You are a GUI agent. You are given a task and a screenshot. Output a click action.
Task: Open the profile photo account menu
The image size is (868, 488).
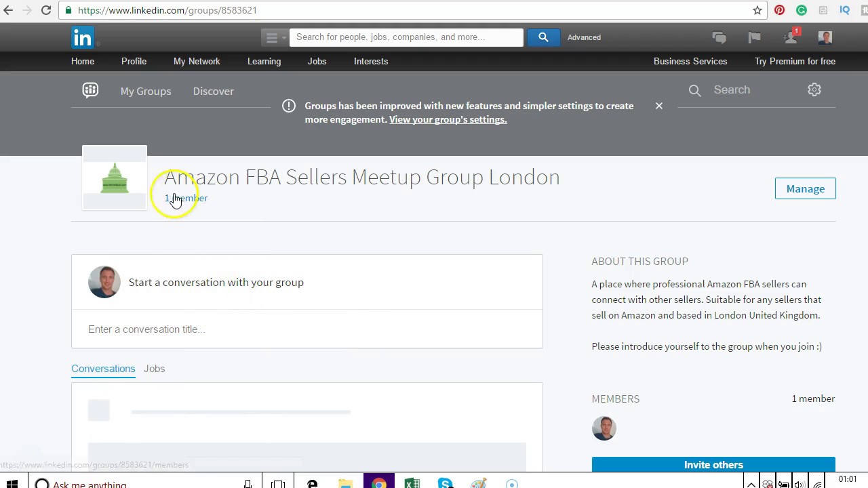coord(825,37)
